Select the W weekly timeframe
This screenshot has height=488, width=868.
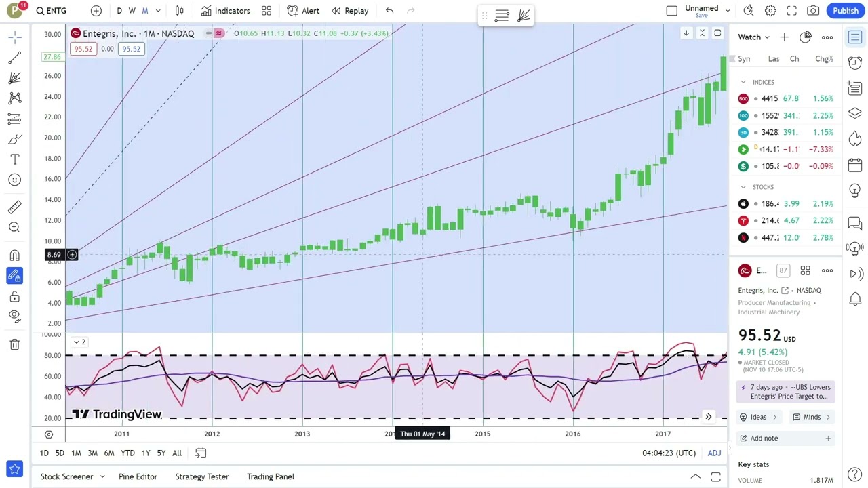132,11
